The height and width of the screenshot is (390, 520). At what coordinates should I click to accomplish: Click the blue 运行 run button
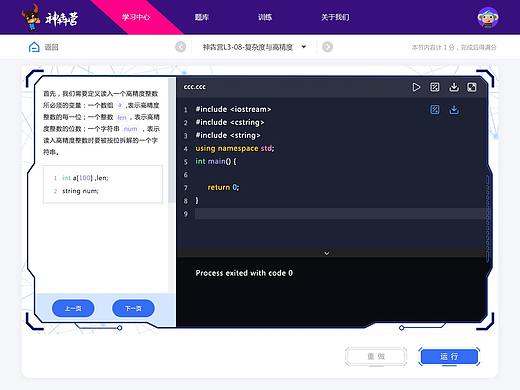click(x=449, y=356)
